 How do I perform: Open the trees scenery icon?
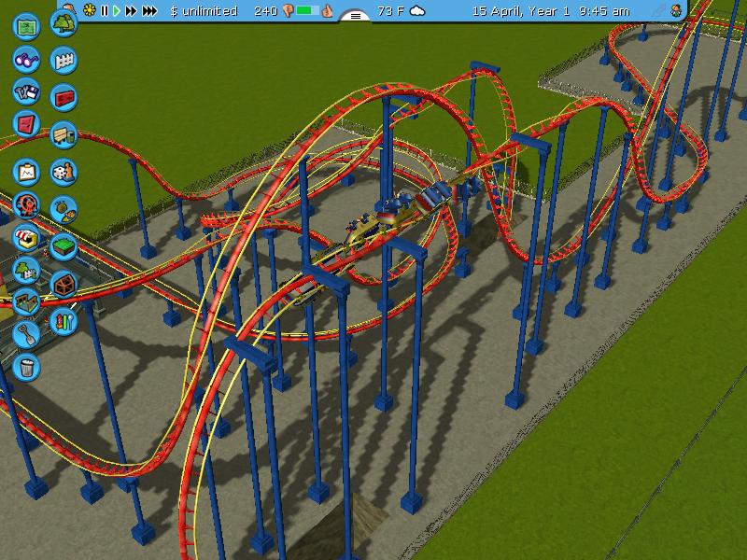coord(63,21)
